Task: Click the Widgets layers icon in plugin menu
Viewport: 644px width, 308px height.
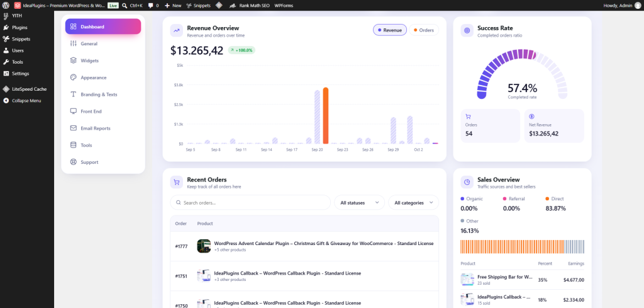Action: pyautogui.click(x=74, y=60)
